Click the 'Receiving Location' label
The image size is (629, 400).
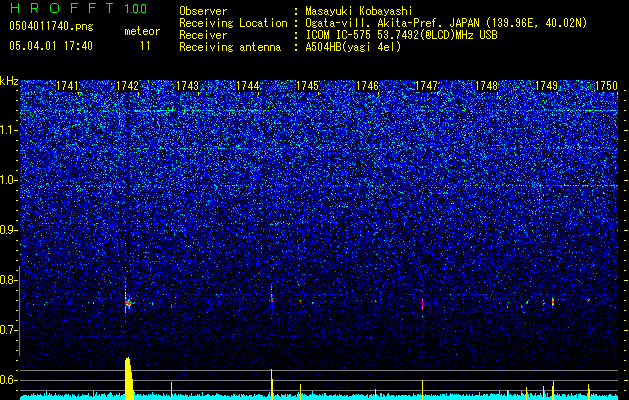(233, 23)
